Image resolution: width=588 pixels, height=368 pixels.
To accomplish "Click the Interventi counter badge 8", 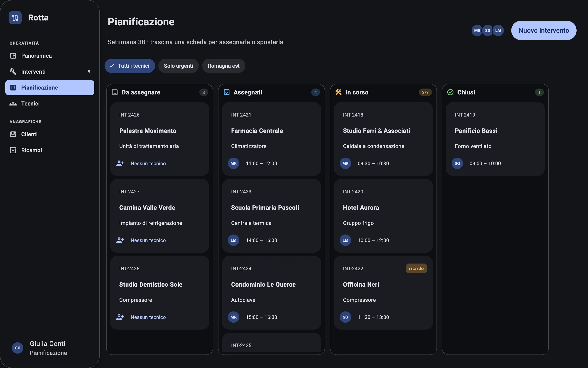I will point(89,72).
